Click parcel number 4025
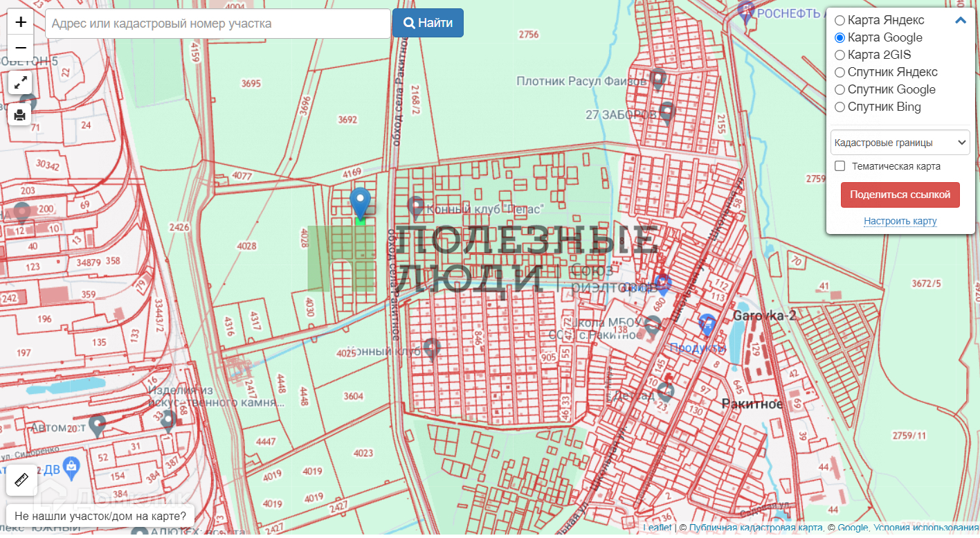980x538 pixels. 345,353
